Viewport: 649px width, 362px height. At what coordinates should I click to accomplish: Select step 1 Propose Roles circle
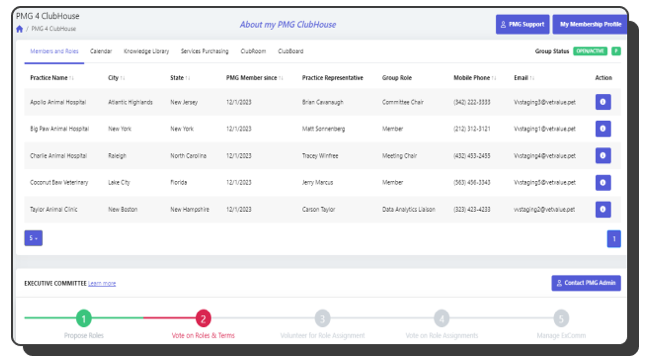84,319
